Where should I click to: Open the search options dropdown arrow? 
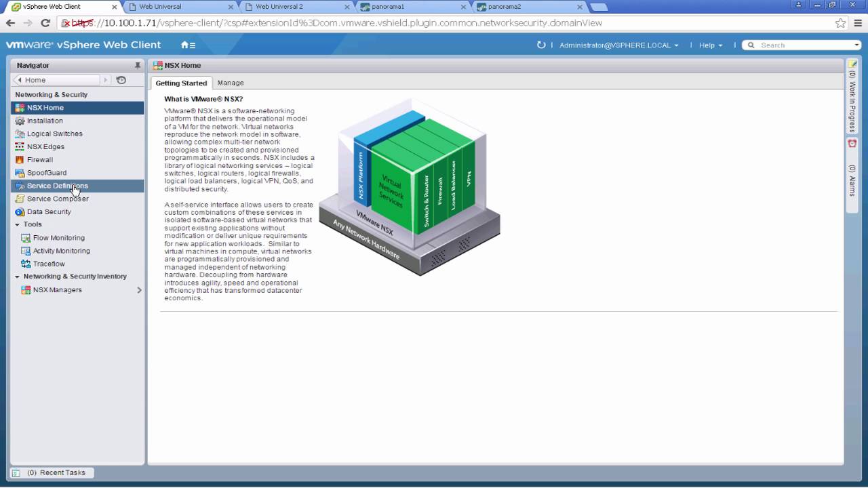(x=857, y=45)
